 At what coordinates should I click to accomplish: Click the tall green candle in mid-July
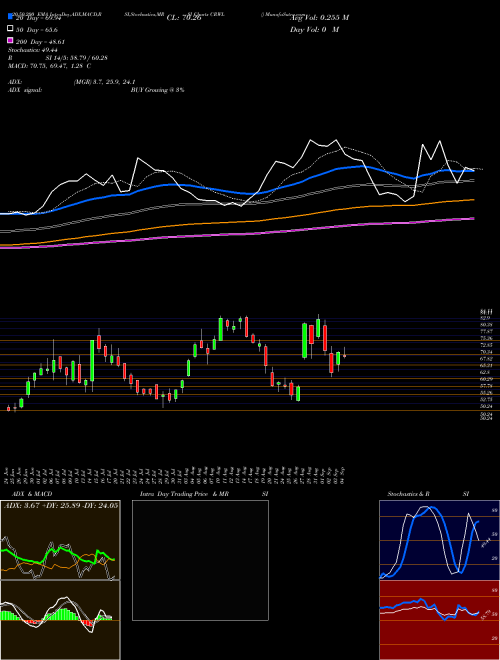92,361
